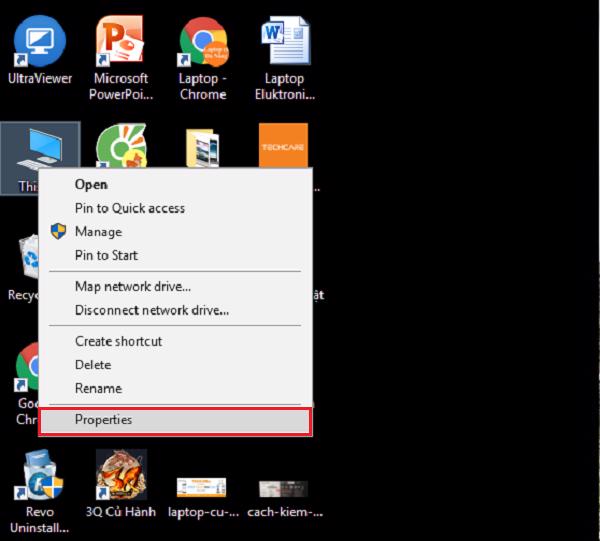Click Manage with the shield icon
Viewport: 600px width, 541px height.
pyautogui.click(x=98, y=232)
